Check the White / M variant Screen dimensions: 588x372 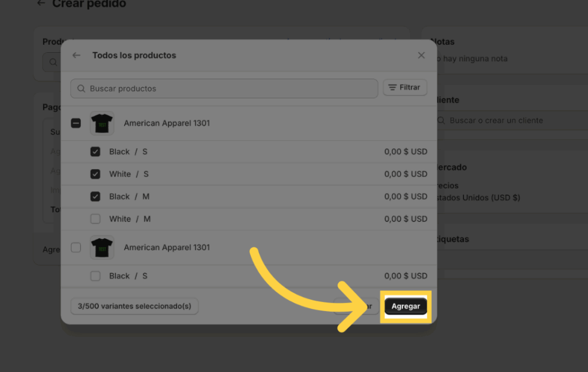[x=95, y=219]
